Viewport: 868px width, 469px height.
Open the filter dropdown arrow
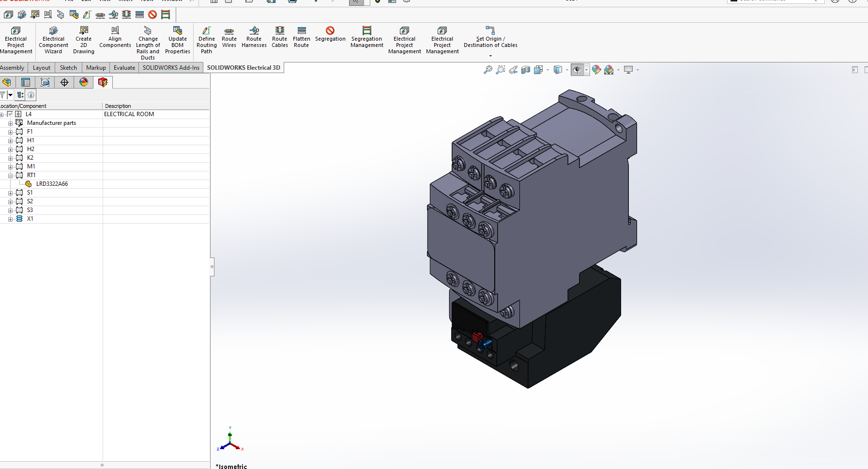pyautogui.click(x=10, y=95)
